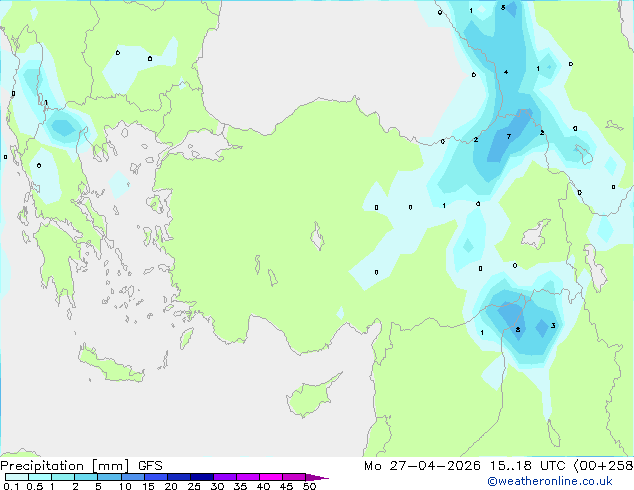The image size is (634, 490).
Task: Click the '7' precipitation value on map
Action: [x=509, y=137]
